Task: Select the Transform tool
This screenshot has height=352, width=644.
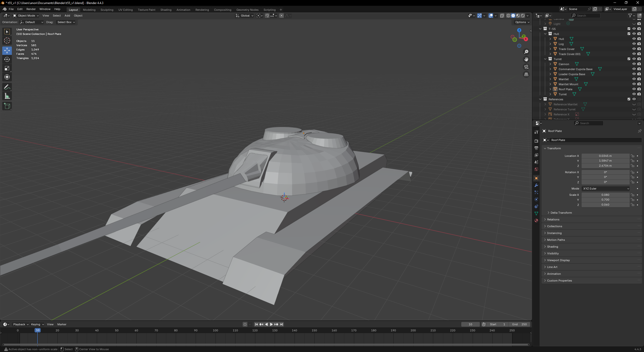Action: pyautogui.click(x=7, y=77)
